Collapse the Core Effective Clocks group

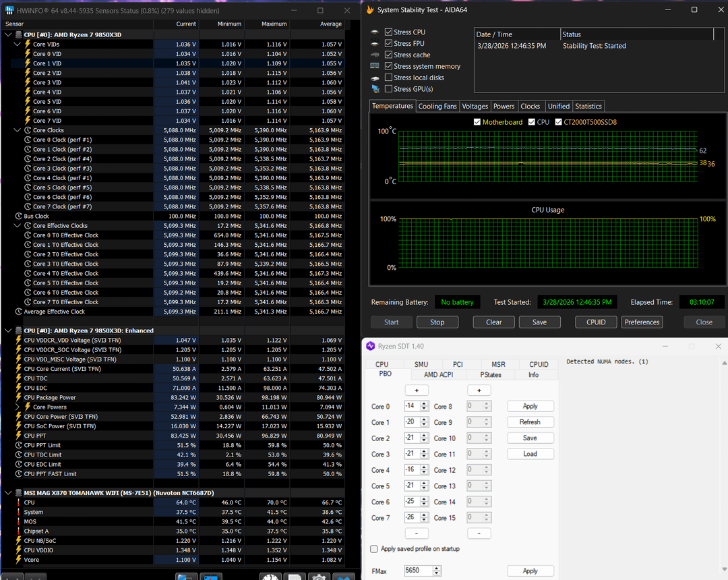click(x=18, y=226)
